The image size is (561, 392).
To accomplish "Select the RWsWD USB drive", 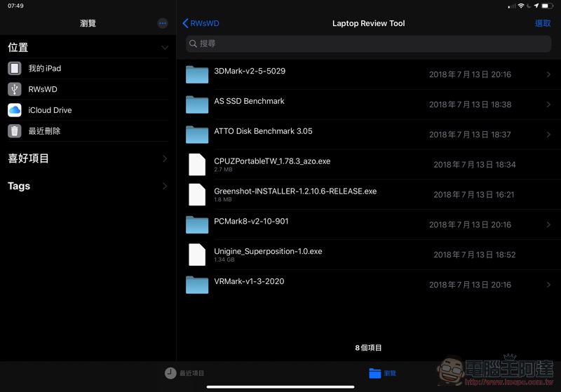I will [88, 89].
